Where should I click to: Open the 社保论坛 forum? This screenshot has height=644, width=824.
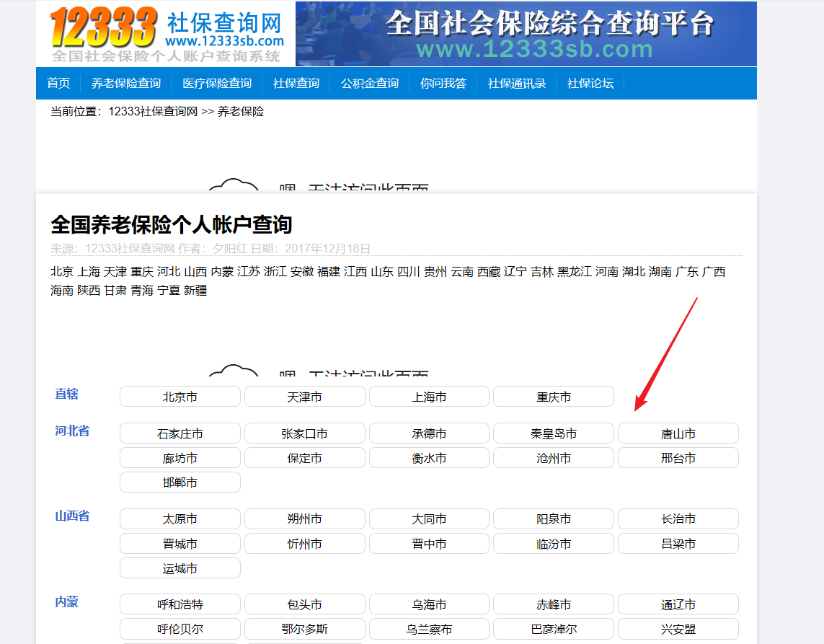(590, 83)
